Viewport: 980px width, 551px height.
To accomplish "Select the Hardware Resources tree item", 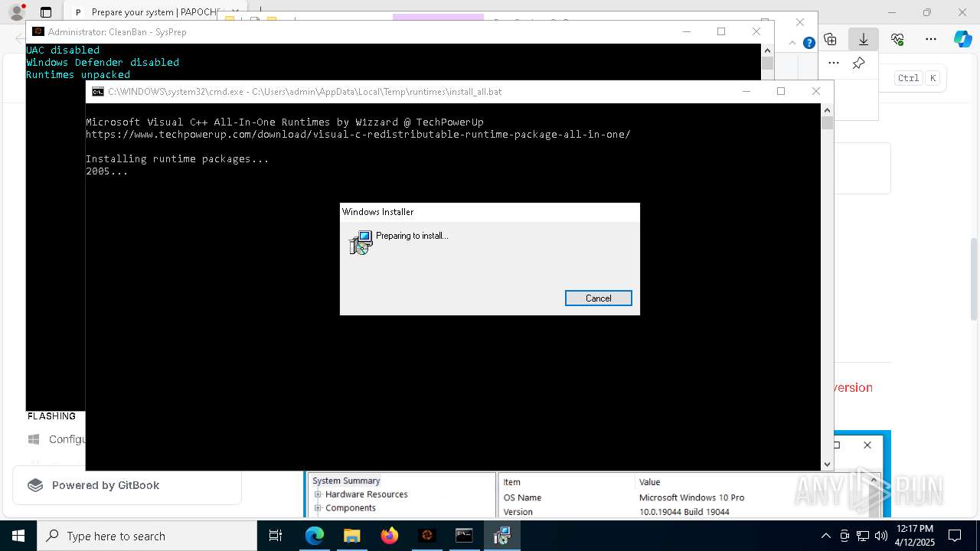I will coord(366,494).
